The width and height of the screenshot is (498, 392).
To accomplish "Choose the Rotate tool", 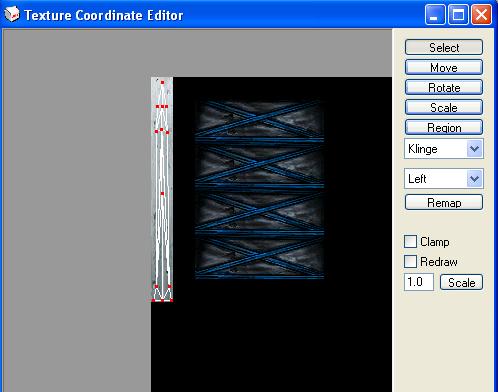I will (x=444, y=87).
